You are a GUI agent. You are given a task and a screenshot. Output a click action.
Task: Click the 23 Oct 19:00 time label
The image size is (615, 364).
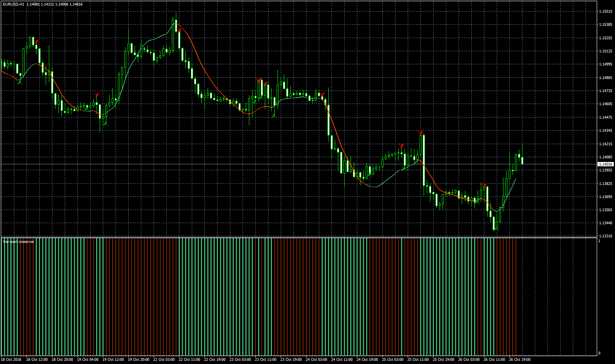pos(291,360)
